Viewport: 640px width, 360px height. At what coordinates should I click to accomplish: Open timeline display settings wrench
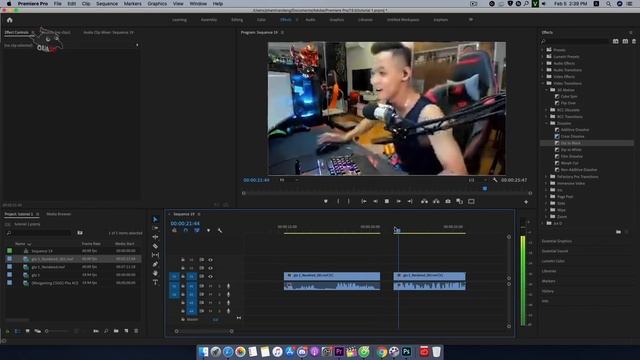pyautogui.click(x=220, y=231)
